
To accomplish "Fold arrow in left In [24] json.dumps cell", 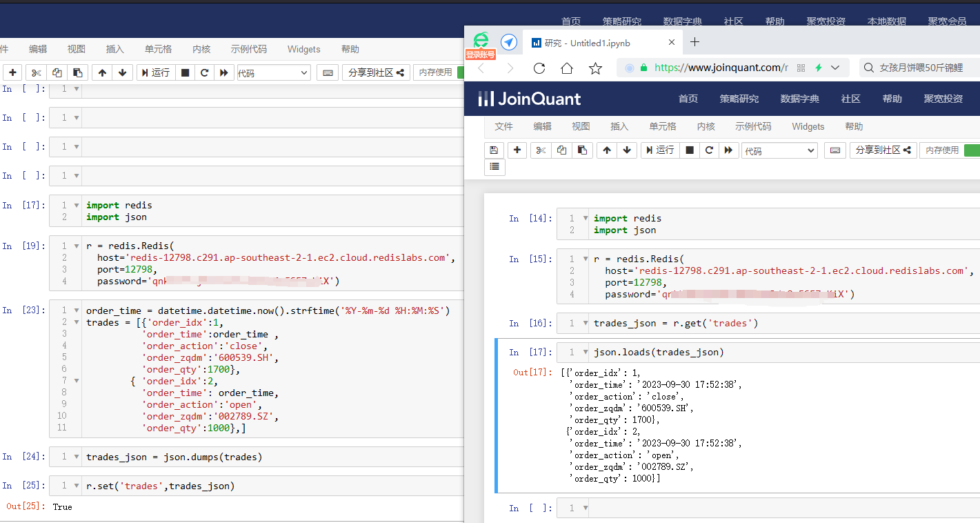I will click(77, 457).
